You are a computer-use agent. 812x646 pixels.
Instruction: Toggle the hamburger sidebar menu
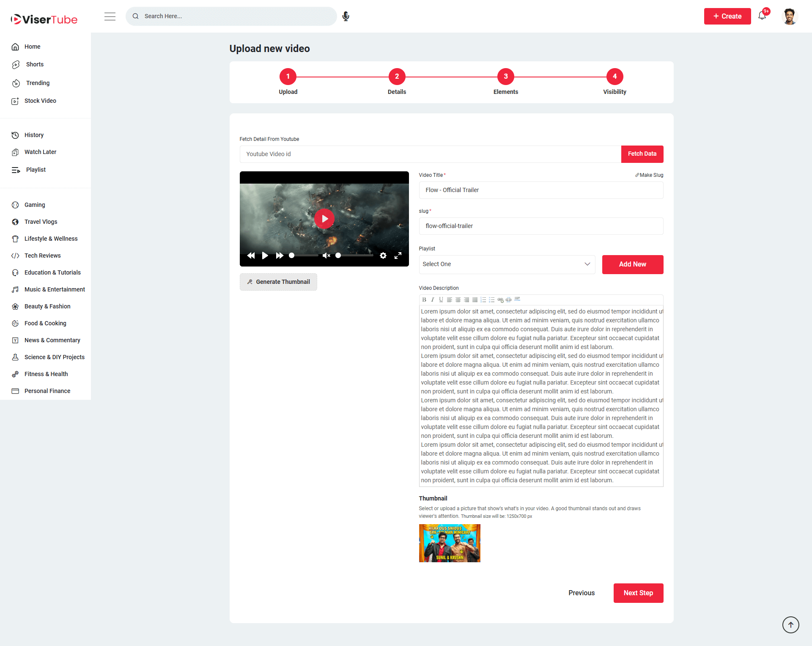(110, 16)
